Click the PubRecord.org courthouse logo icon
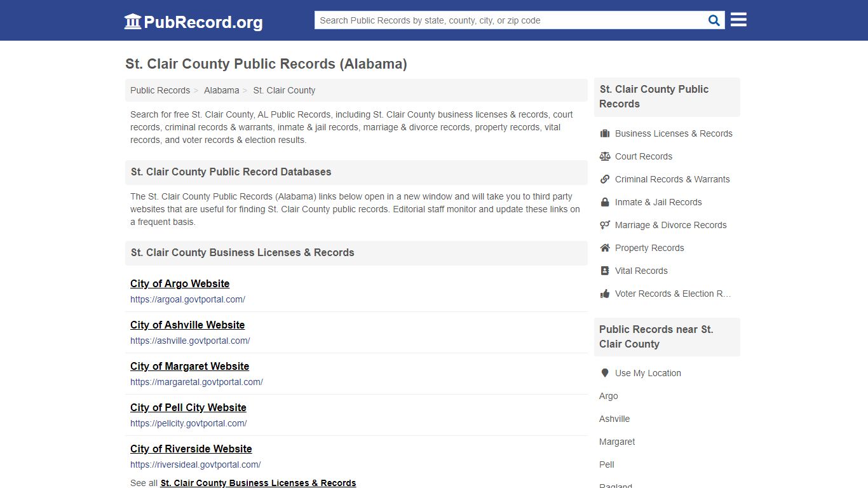Image resolution: width=868 pixels, height=488 pixels. (x=133, y=22)
